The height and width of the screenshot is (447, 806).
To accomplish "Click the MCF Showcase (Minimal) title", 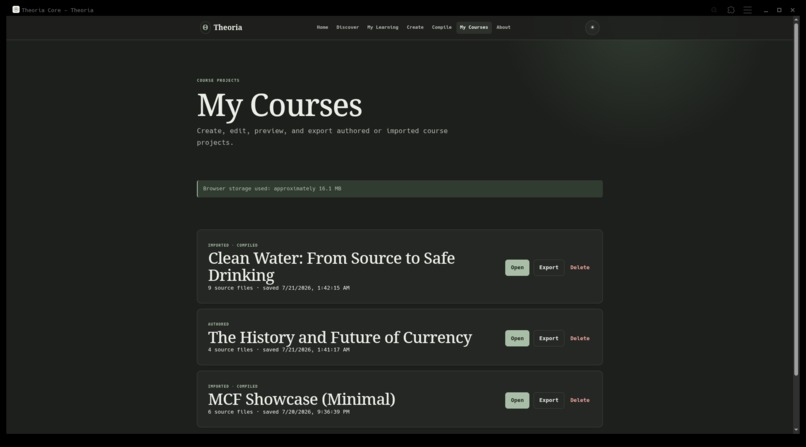I will [302, 399].
